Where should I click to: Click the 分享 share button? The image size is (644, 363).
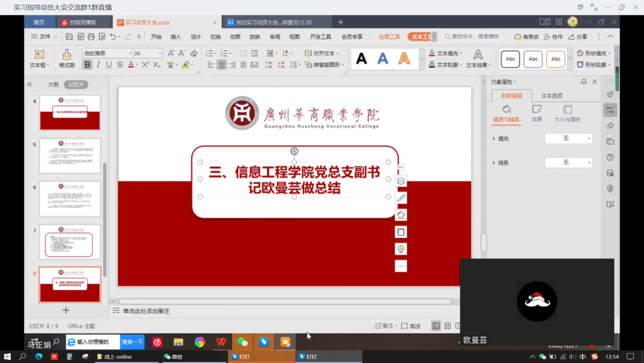[578, 37]
